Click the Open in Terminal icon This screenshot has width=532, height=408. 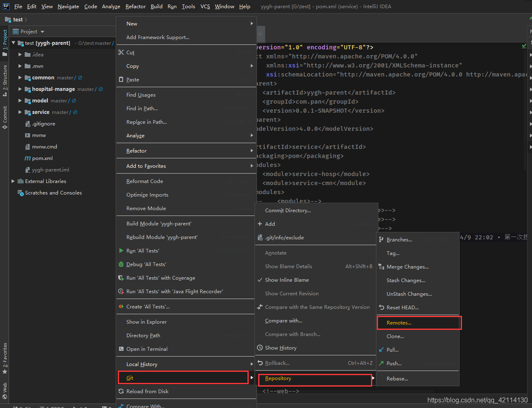(x=121, y=349)
